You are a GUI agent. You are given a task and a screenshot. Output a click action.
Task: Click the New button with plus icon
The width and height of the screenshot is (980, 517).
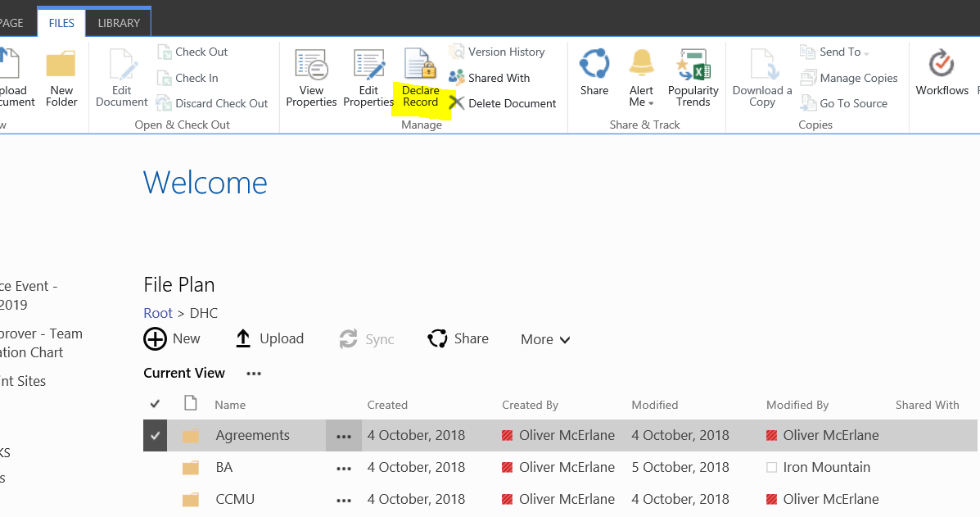pyautogui.click(x=172, y=339)
